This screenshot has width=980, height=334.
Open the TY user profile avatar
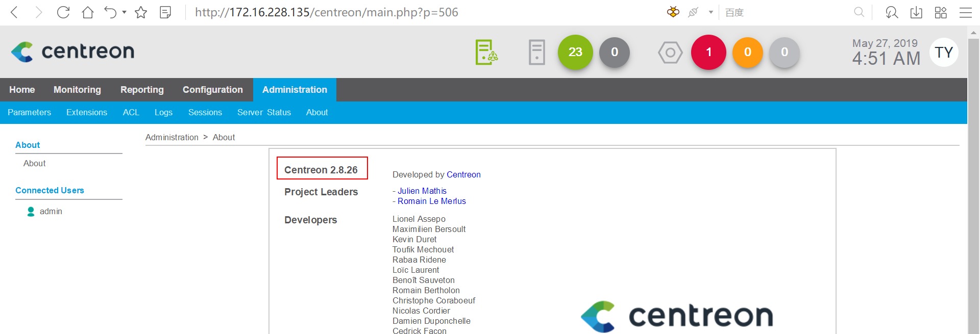click(x=944, y=52)
